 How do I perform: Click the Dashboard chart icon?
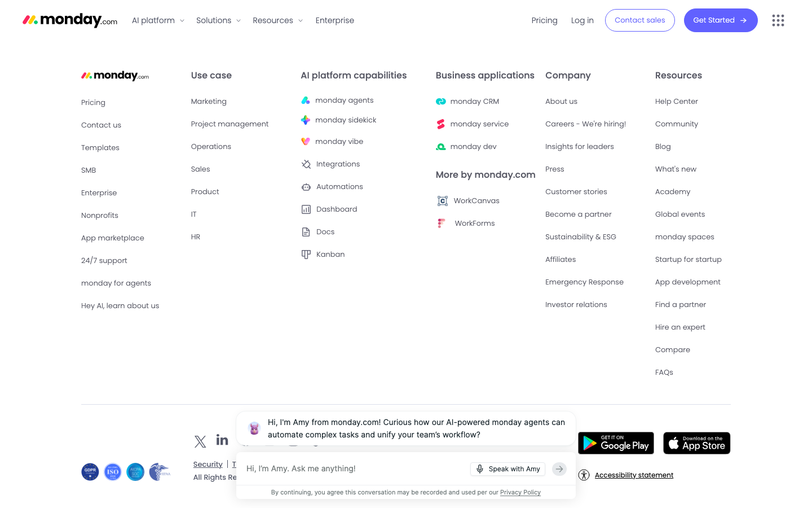point(306,209)
